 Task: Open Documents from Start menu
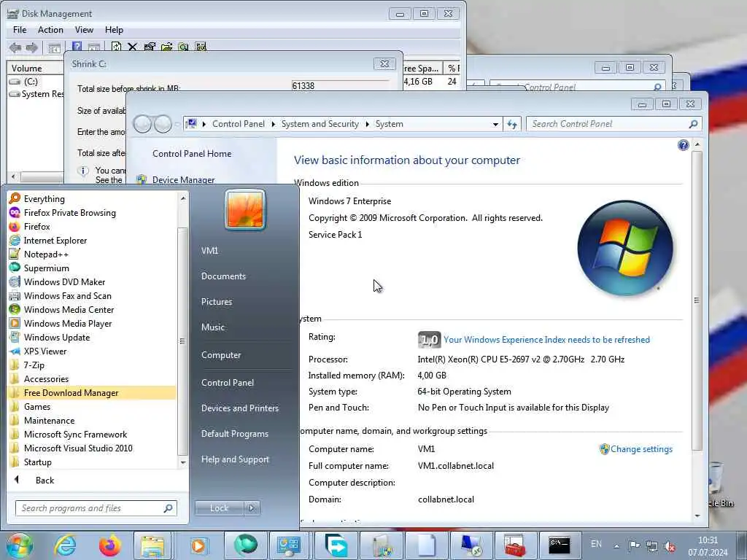pyautogui.click(x=223, y=276)
